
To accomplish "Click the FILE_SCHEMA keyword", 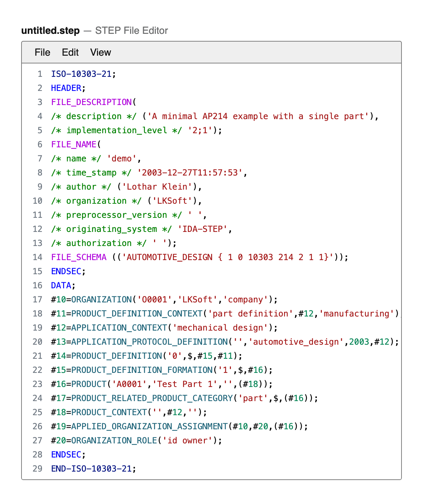I will (x=79, y=257).
